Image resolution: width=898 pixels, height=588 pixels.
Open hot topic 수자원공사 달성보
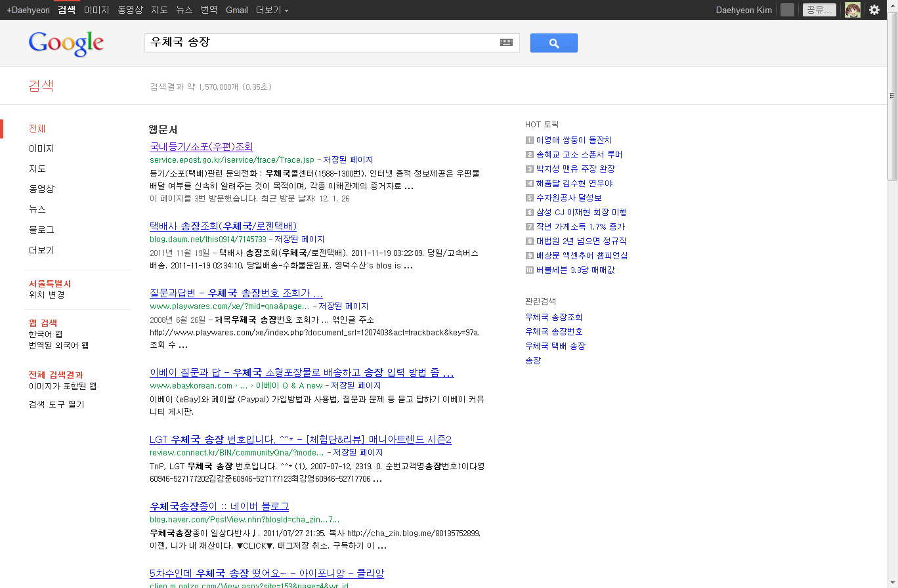click(x=569, y=198)
